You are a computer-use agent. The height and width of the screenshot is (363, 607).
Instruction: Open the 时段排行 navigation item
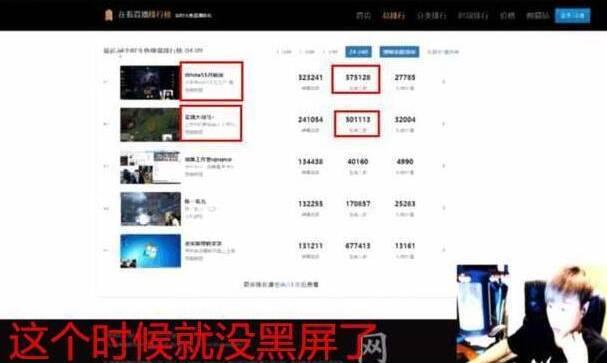[473, 15]
